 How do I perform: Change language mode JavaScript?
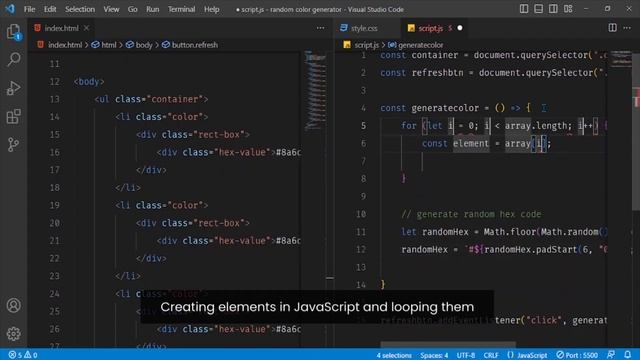(533, 355)
